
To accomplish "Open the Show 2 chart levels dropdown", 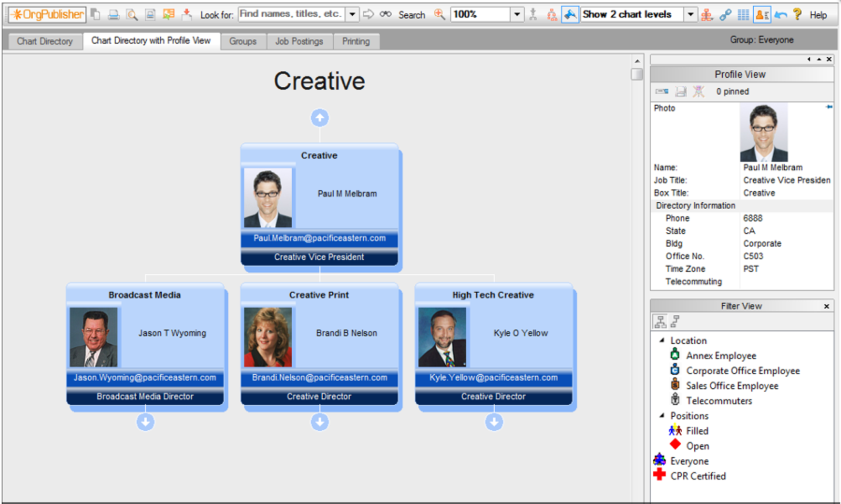I will (x=691, y=15).
